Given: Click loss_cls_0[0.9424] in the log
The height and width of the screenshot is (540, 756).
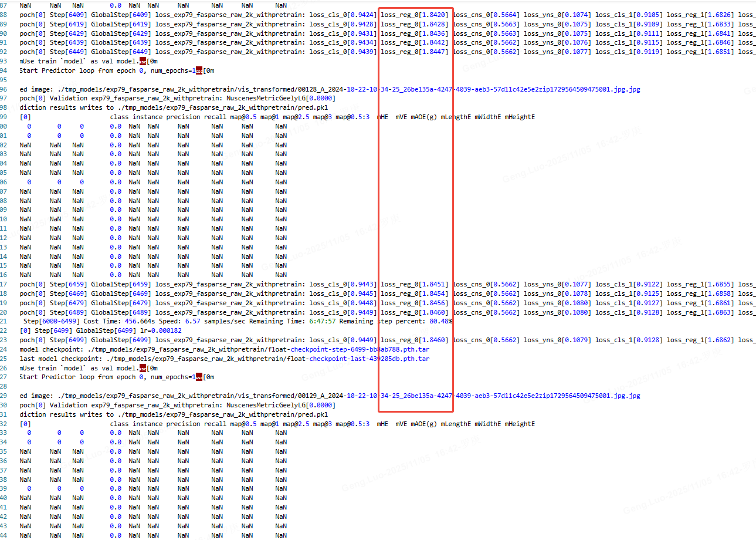Looking at the screenshot, I should tap(343, 15).
